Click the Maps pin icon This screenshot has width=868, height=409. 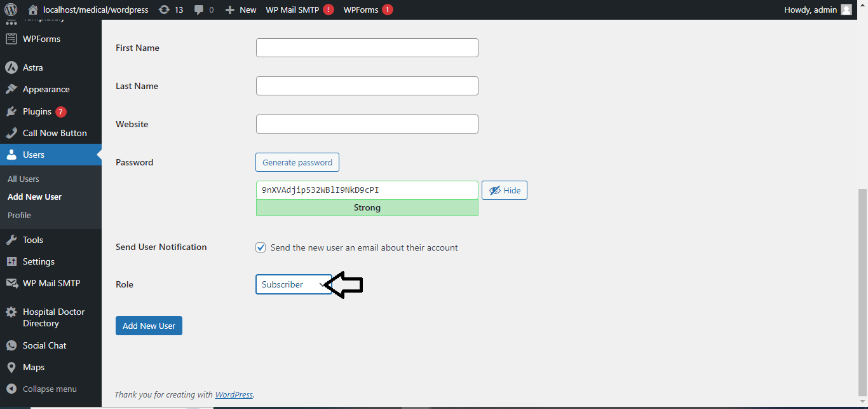click(11, 367)
